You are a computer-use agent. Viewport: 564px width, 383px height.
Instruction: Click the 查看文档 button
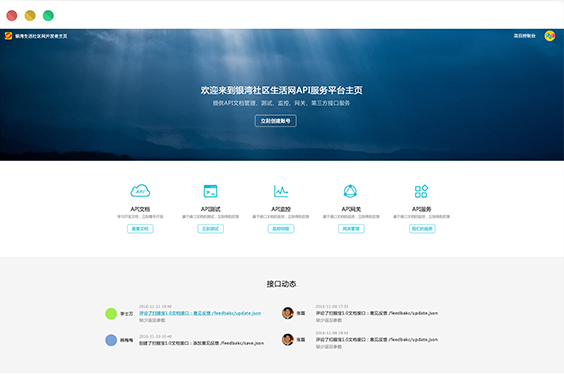(140, 229)
